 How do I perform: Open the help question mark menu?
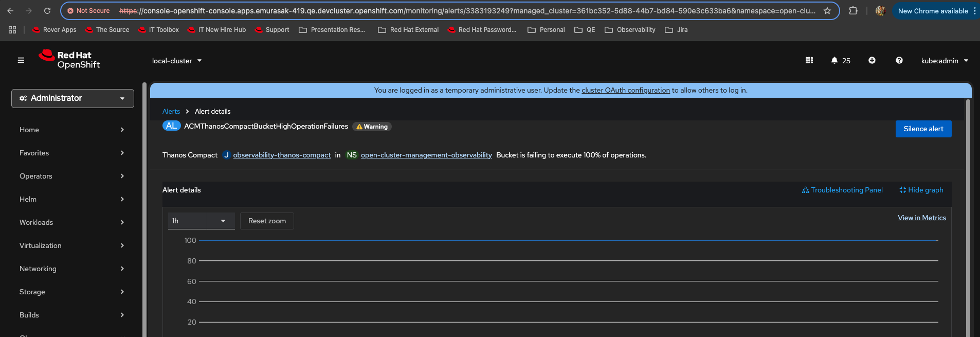[x=899, y=60]
